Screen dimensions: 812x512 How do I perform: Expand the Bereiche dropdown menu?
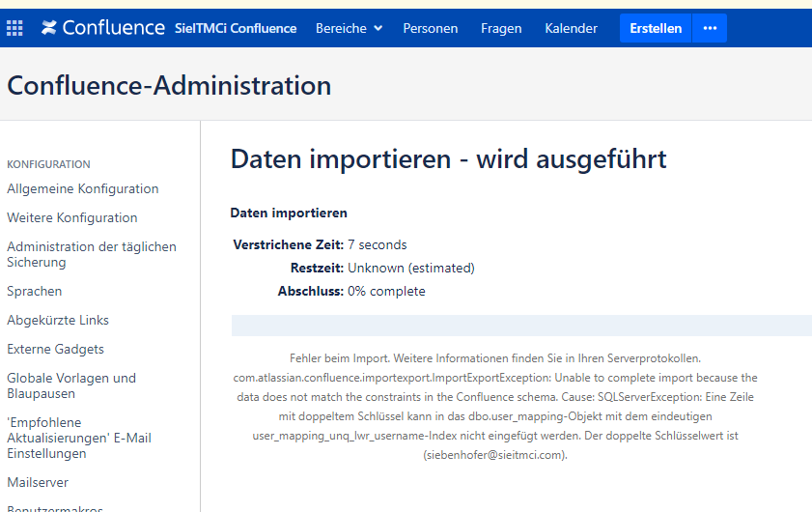click(350, 28)
